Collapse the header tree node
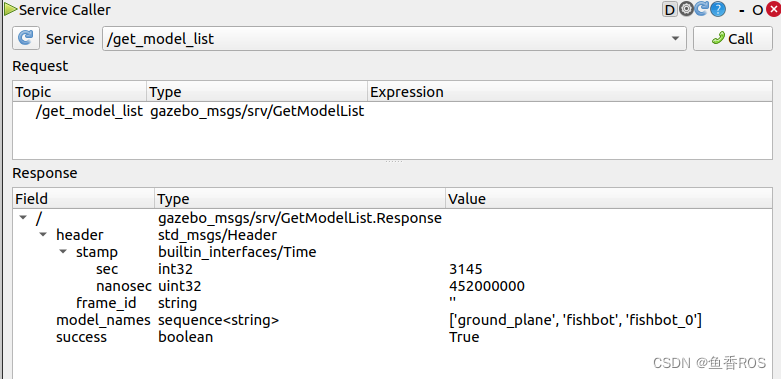The height and width of the screenshot is (379, 781). tap(43, 235)
